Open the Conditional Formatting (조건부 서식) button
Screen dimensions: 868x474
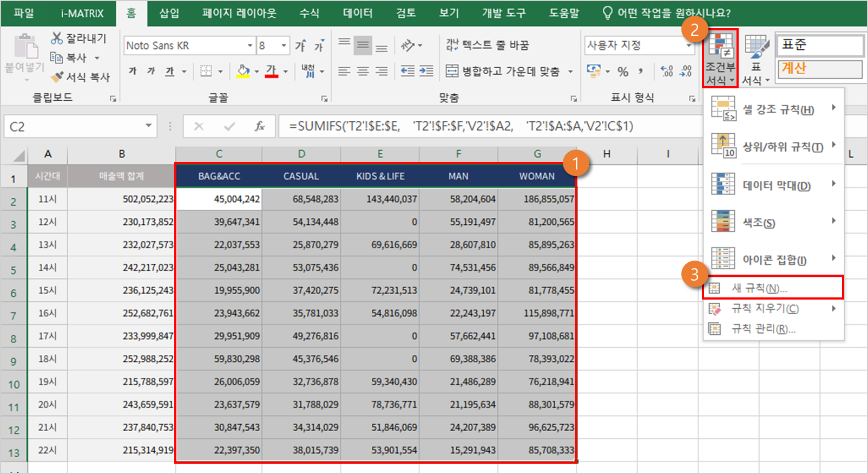pyautogui.click(x=720, y=59)
